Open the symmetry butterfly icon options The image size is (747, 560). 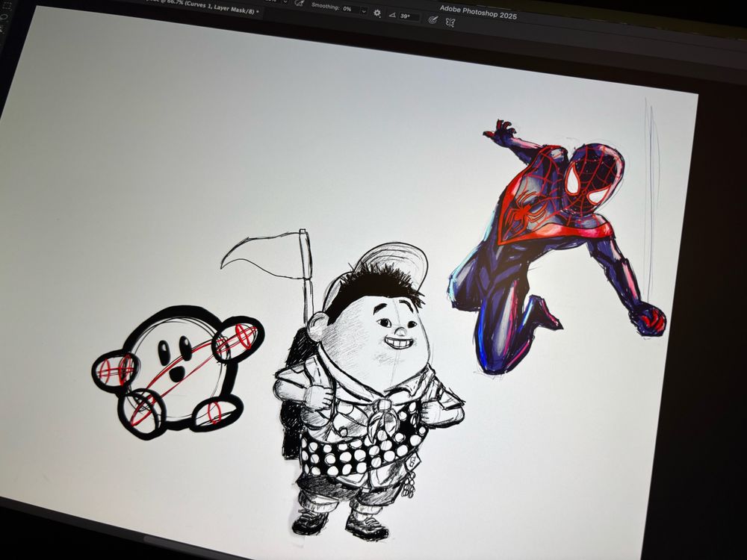point(450,22)
